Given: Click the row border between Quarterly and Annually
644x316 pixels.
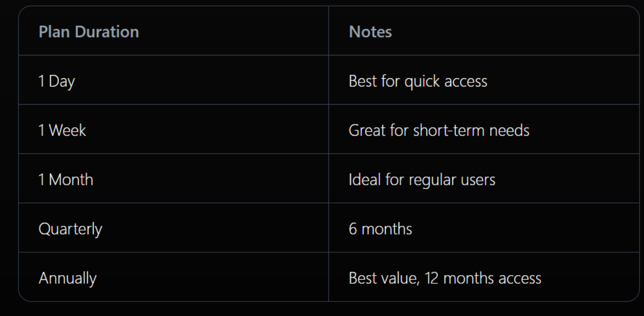Looking at the screenshot, I should [x=207, y=252].
